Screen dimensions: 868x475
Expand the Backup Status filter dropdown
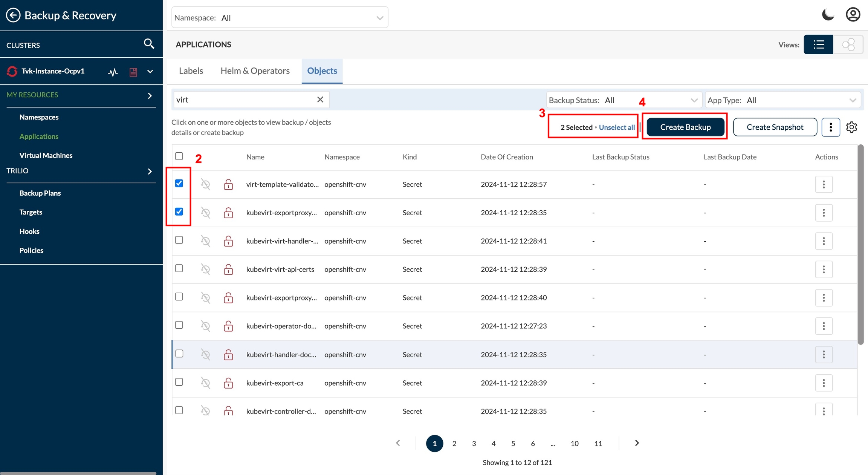[x=623, y=100]
